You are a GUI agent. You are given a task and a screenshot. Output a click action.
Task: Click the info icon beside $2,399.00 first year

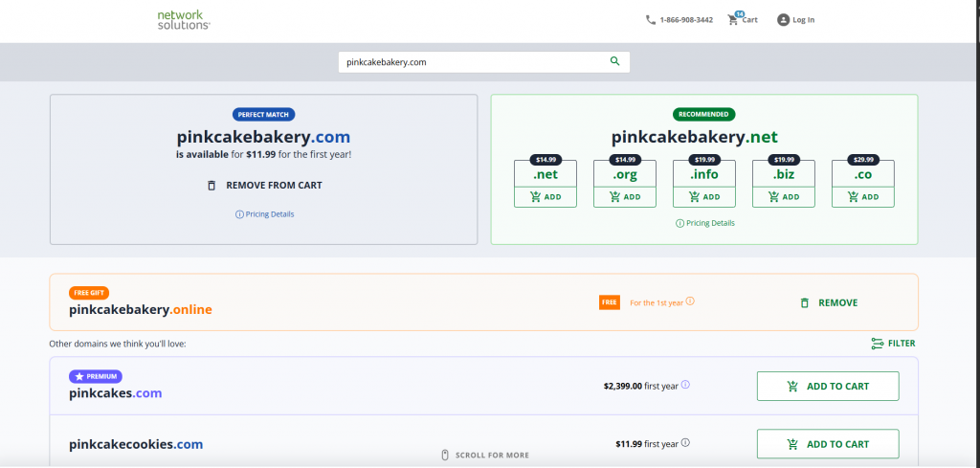pos(685,385)
